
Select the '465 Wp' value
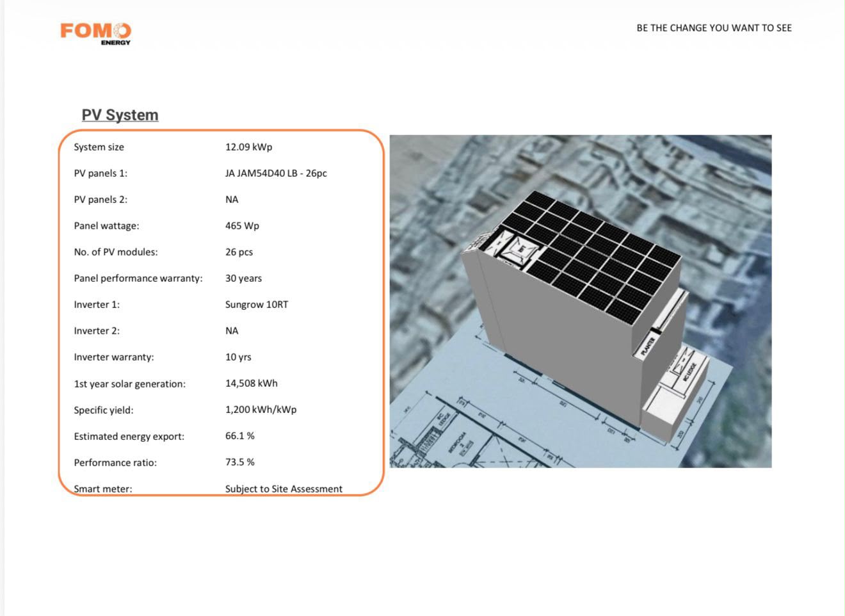tap(242, 226)
